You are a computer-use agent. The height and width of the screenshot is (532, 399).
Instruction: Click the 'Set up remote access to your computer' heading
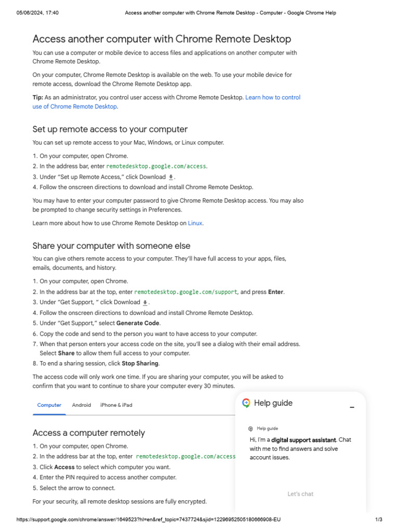coord(110,129)
